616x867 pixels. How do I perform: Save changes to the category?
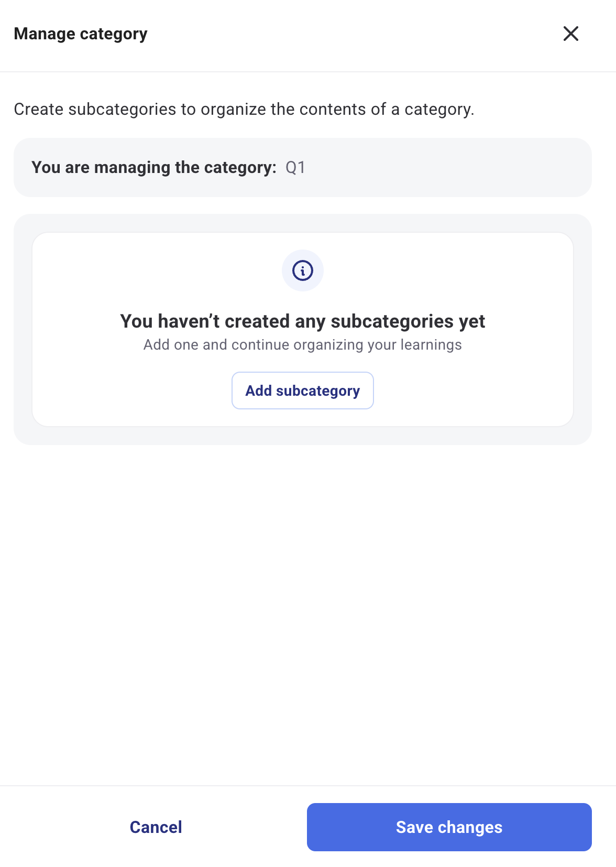point(449,827)
